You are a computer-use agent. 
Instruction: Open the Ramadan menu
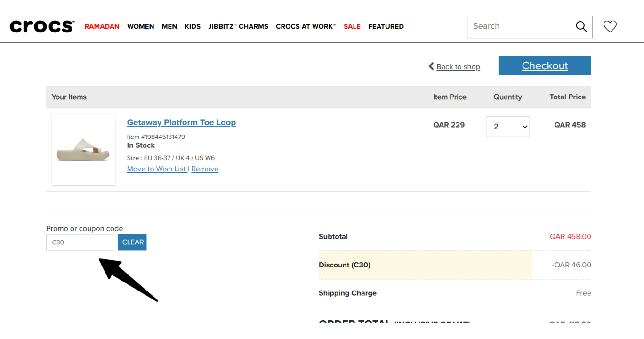click(102, 26)
